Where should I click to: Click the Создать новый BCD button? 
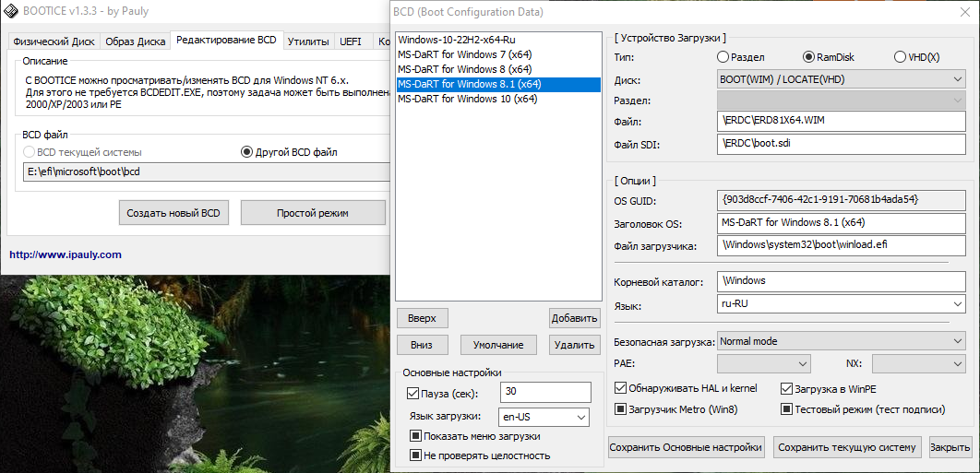pyautogui.click(x=173, y=213)
